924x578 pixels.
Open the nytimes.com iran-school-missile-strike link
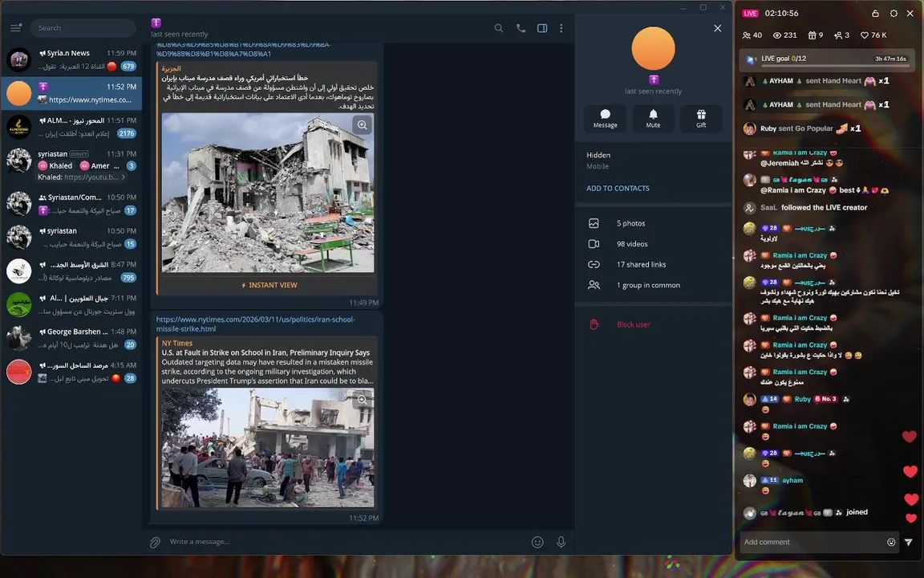[255, 324]
